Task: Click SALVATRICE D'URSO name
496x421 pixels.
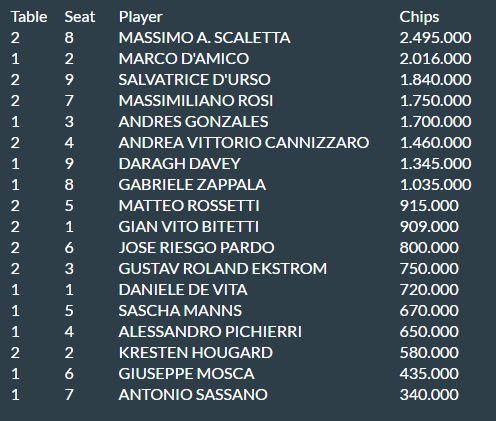Action: click(195, 80)
